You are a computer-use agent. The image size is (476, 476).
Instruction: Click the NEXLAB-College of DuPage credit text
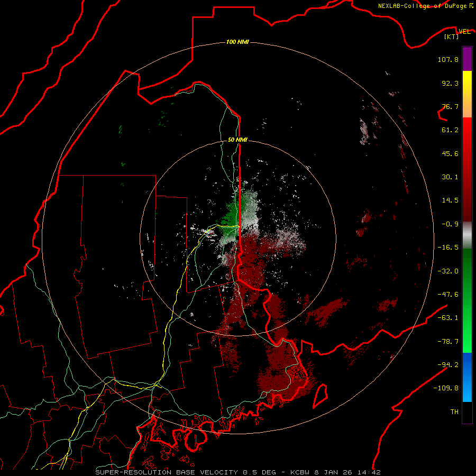(425, 6)
